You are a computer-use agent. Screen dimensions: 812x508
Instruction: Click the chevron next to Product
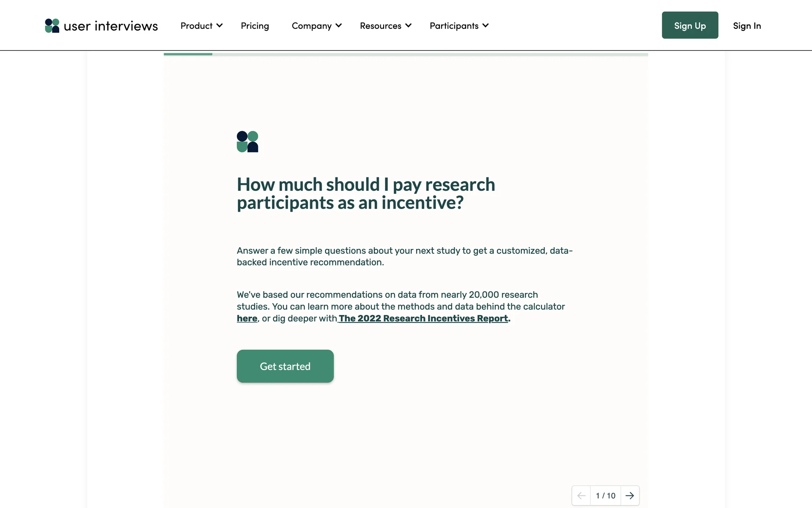[219, 25]
